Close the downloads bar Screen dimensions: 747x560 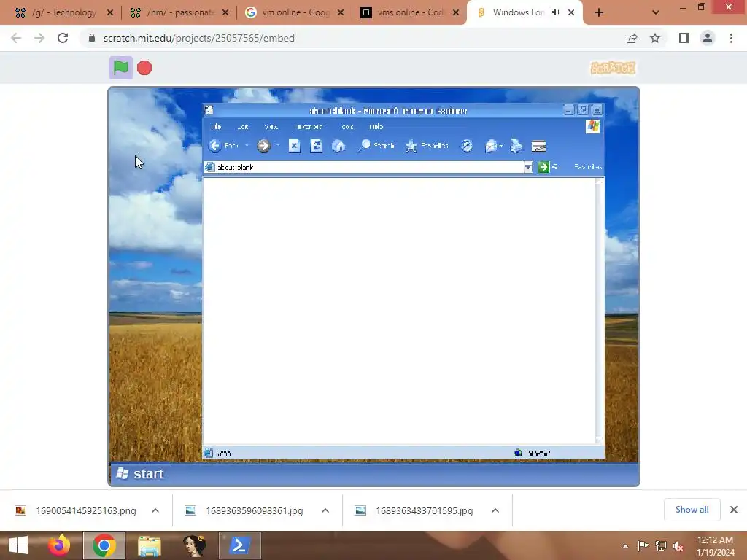click(734, 510)
